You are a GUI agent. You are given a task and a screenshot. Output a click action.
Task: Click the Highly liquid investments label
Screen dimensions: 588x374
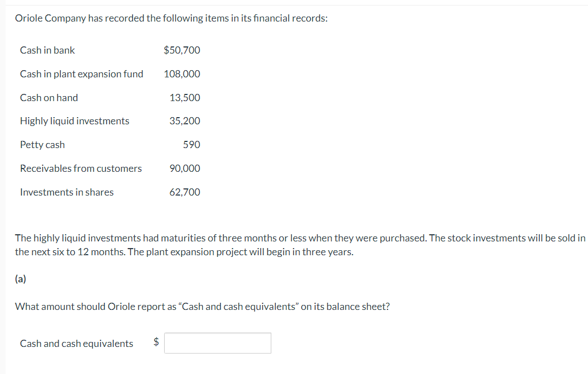[74, 120]
